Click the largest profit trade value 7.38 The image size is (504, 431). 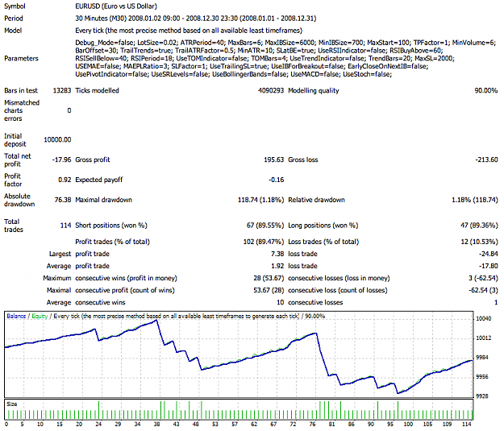click(x=277, y=254)
